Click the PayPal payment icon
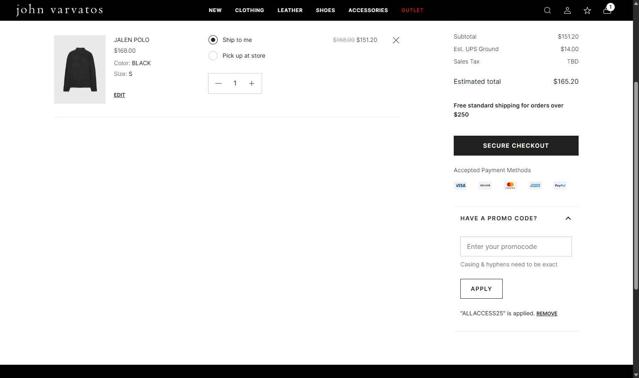 [x=560, y=185]
